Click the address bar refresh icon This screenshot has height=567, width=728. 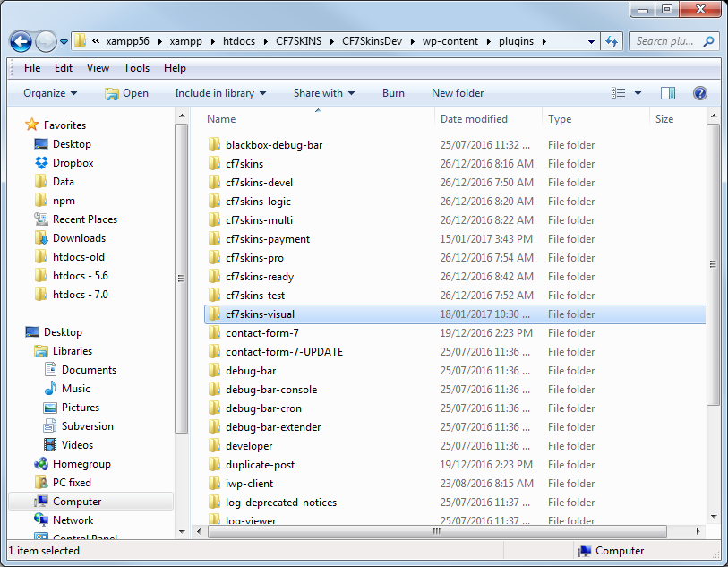coord(612,41)
